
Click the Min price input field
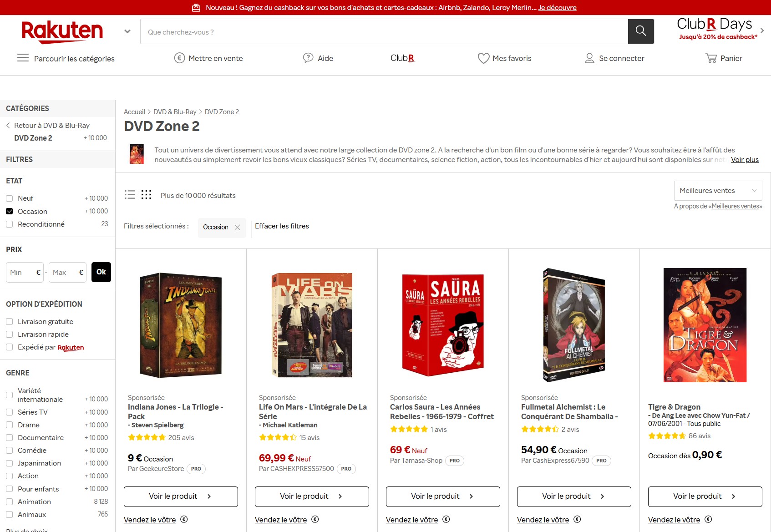pyautogui.click(x=25, y=272)
